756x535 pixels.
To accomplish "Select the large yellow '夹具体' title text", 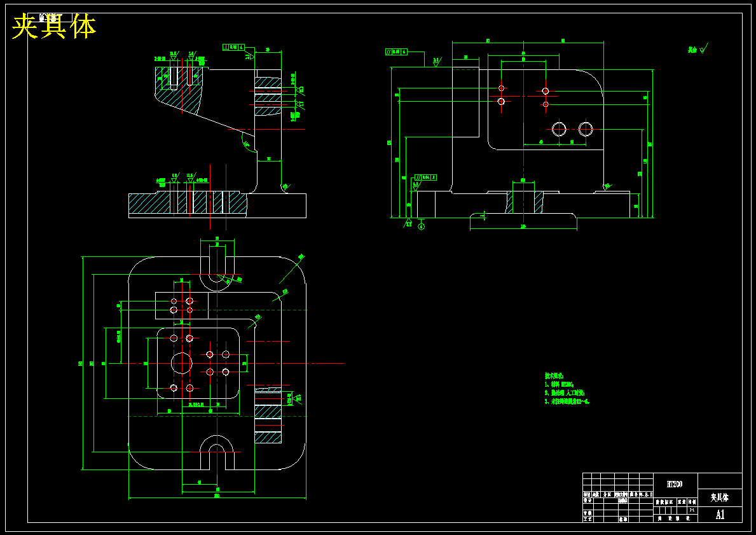I will pos(53,27).
